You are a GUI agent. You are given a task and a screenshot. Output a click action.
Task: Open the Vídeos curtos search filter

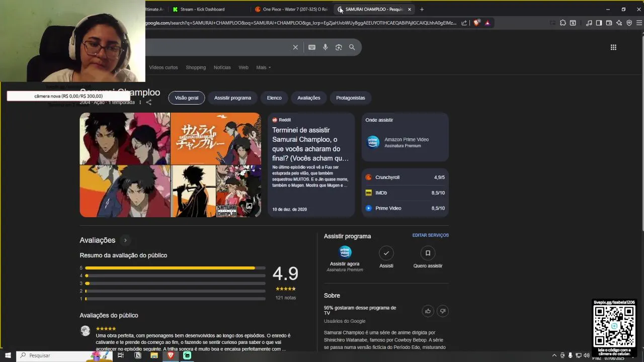point(164,67)
